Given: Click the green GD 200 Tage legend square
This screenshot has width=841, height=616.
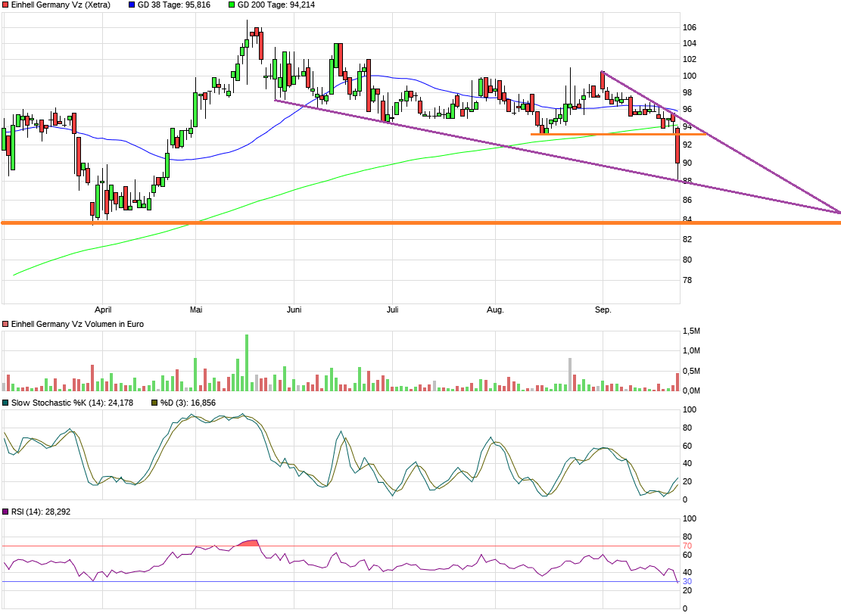Looking at the screenshot, I should (x=232, y=5).
